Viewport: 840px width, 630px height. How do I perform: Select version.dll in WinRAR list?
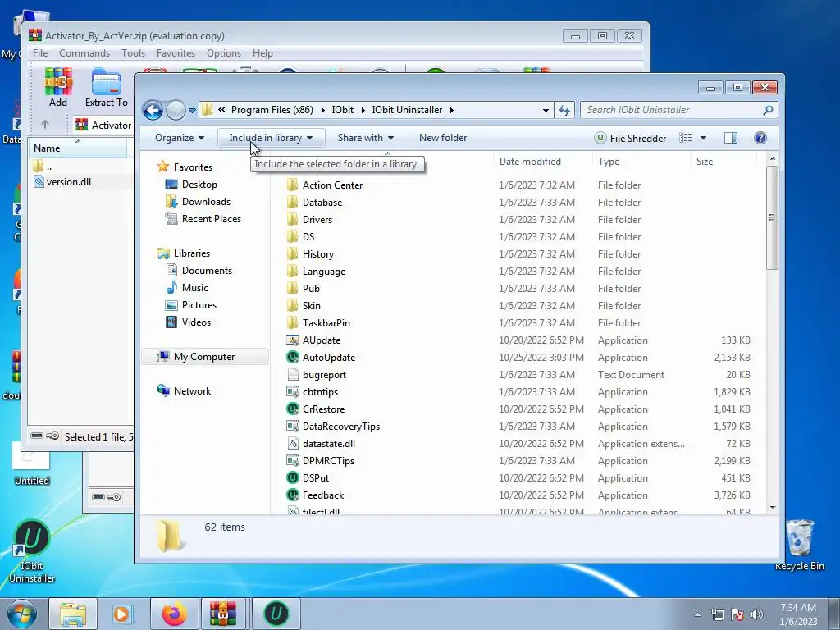pyautogui.click(x=69, y=182)
